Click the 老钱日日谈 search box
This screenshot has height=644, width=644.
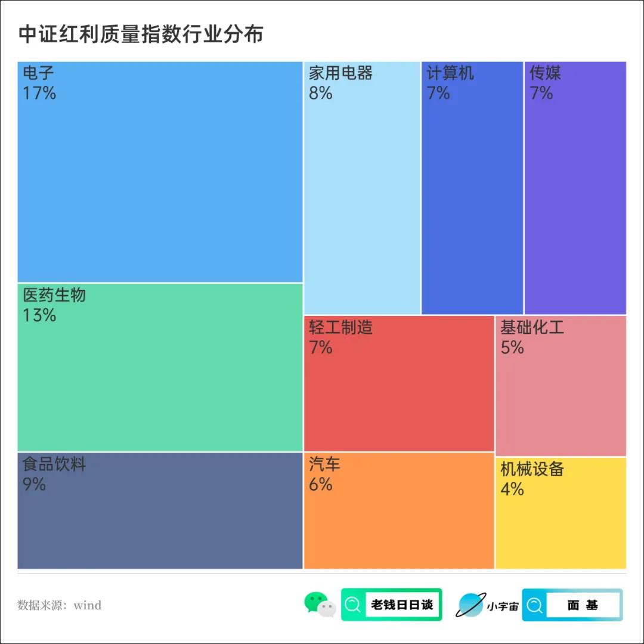[402, 605]
